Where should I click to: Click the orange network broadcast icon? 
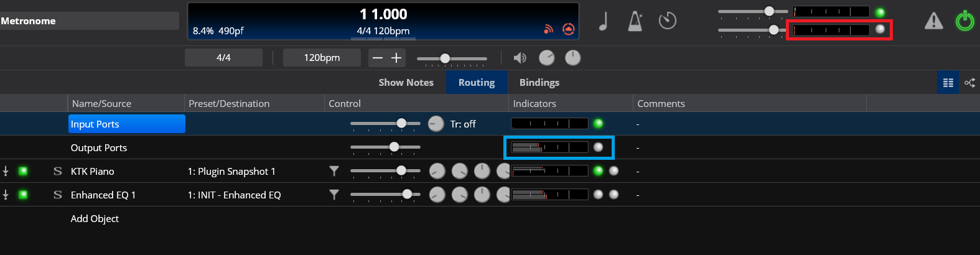tap(548, 29)
